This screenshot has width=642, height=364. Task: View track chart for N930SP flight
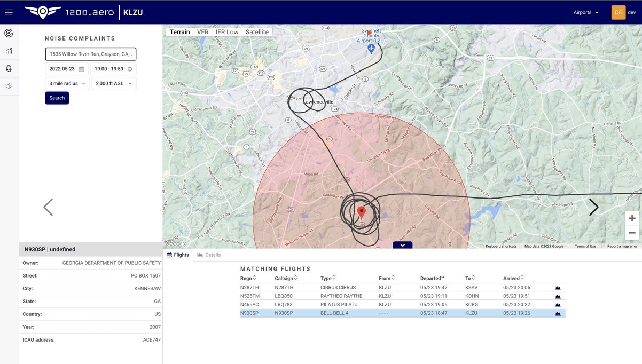coord(558,313)
